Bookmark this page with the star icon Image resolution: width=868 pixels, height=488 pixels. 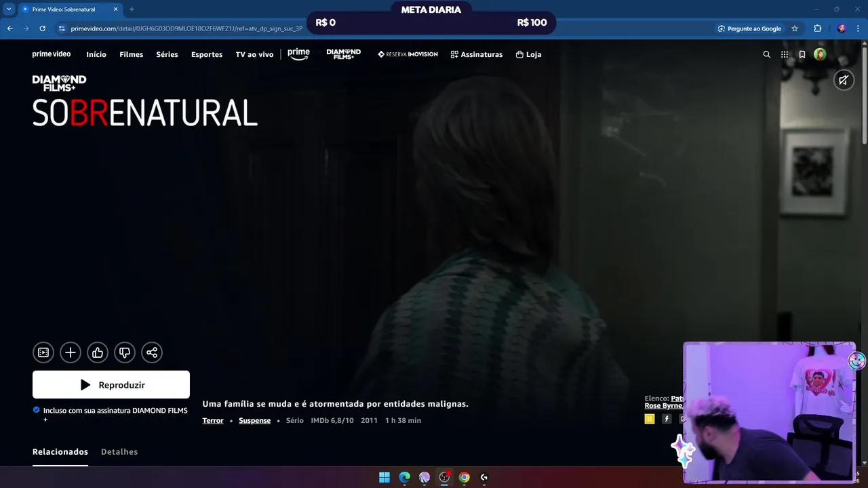click(795, 28)
